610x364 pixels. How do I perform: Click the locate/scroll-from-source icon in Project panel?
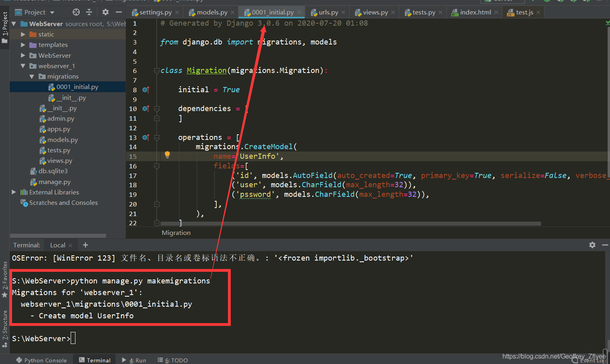pyautogui.click(x=76, y=12)
